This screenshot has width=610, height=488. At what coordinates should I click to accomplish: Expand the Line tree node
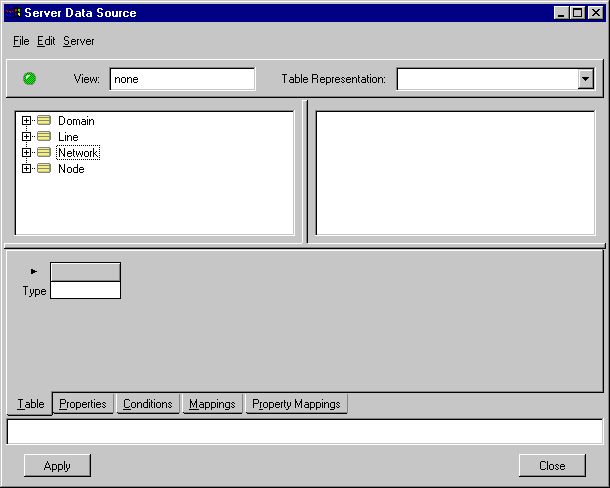pos(27,137)
